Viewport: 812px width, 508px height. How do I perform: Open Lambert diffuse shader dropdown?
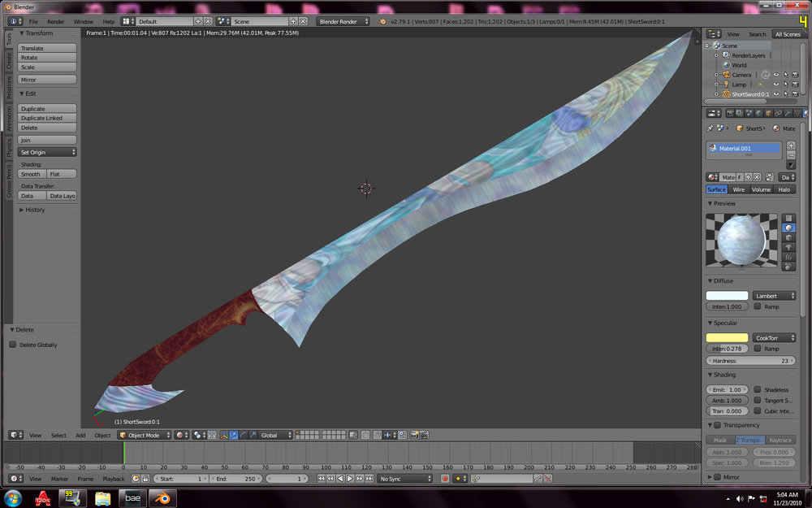click(x=774, y=296)
